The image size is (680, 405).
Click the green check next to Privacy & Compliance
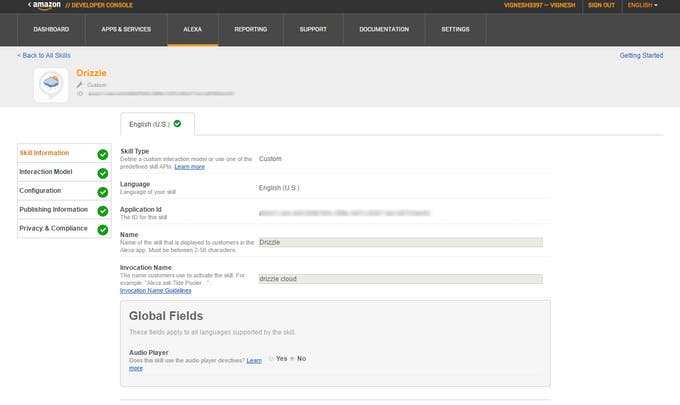103,230
